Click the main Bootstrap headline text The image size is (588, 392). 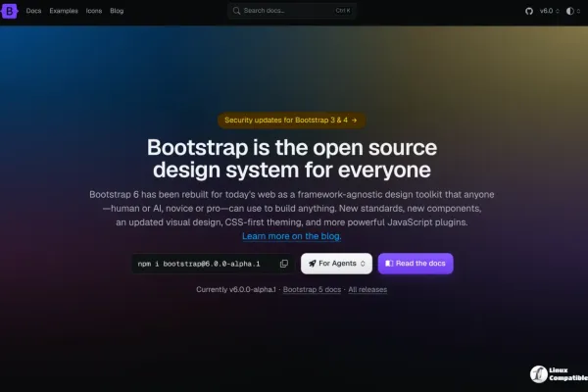click(x=292, y=159)
